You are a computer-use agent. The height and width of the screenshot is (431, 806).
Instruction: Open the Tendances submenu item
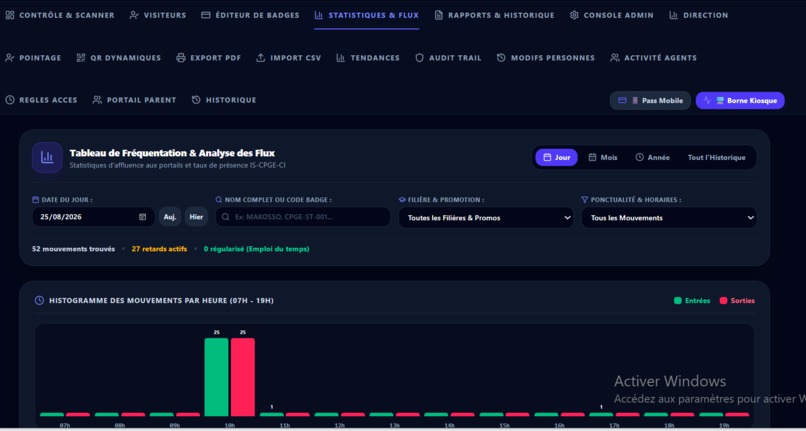coord(368,58)
